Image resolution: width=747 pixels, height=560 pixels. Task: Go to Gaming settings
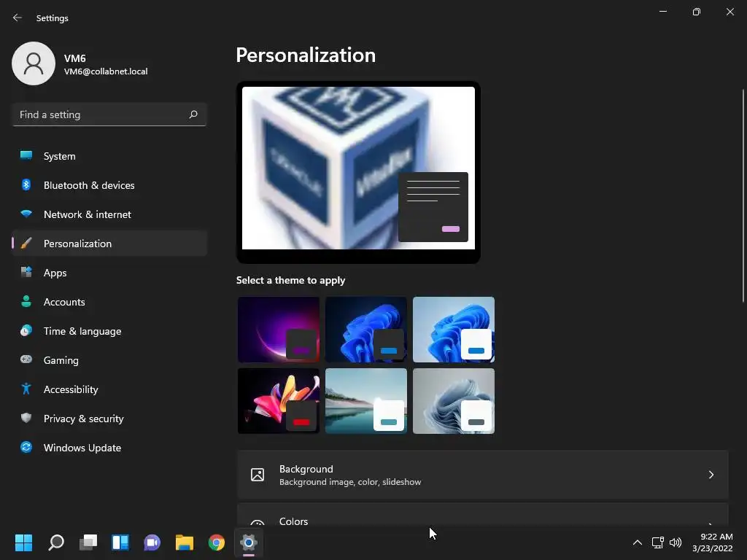point(109,359)
